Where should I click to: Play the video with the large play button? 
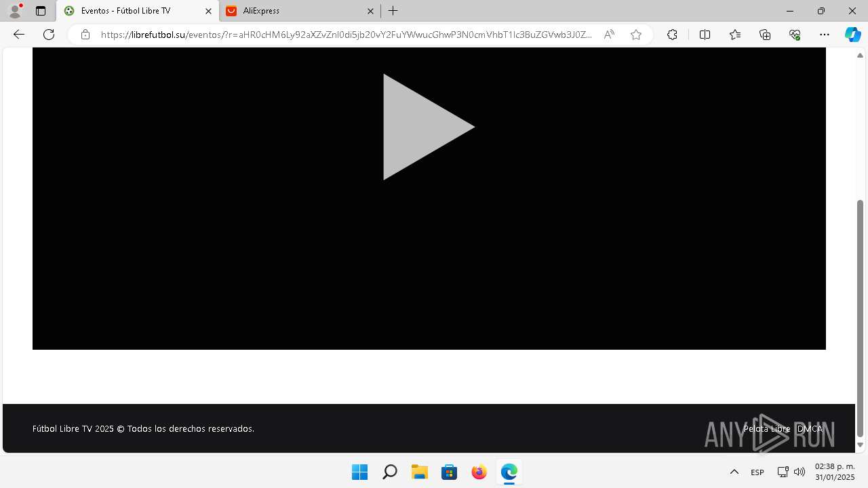pyautogui.click(x=429, y=127)
